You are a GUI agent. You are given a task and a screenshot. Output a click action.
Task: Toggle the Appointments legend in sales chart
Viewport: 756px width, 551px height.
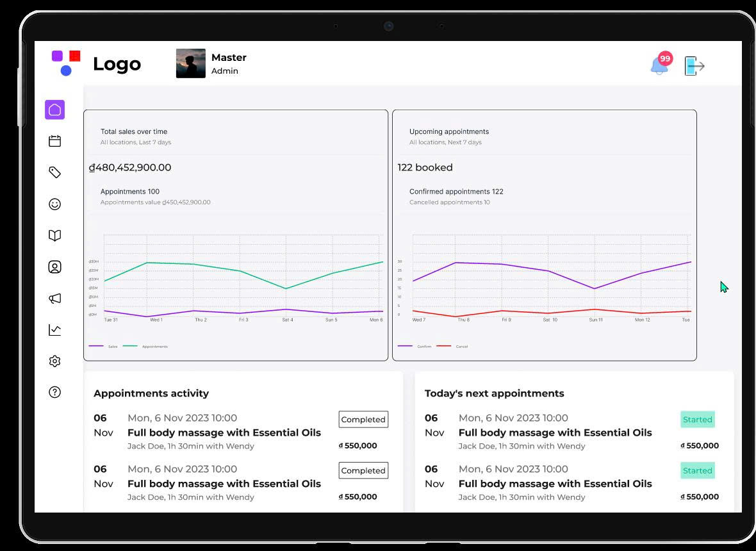[x=145, y=346]
